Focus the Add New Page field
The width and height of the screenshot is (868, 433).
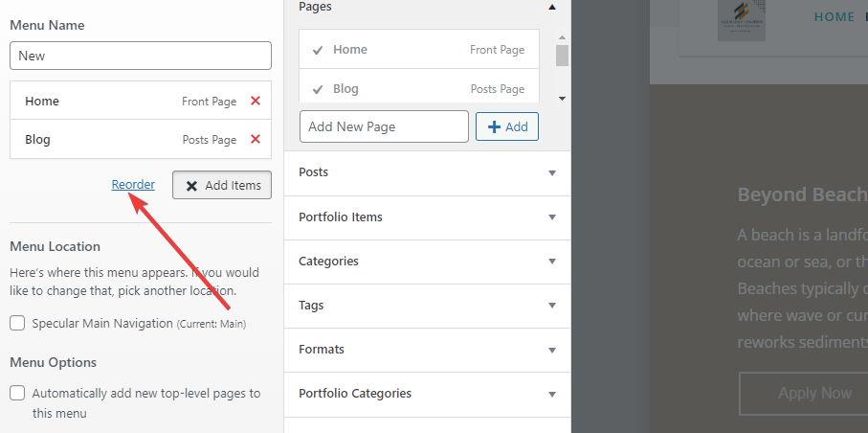[384, 126]
